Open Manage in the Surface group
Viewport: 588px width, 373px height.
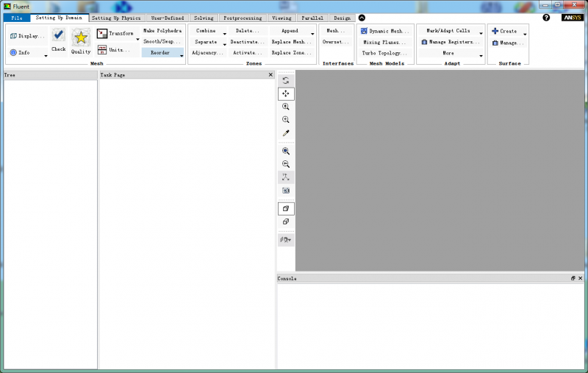coord(508,43)
